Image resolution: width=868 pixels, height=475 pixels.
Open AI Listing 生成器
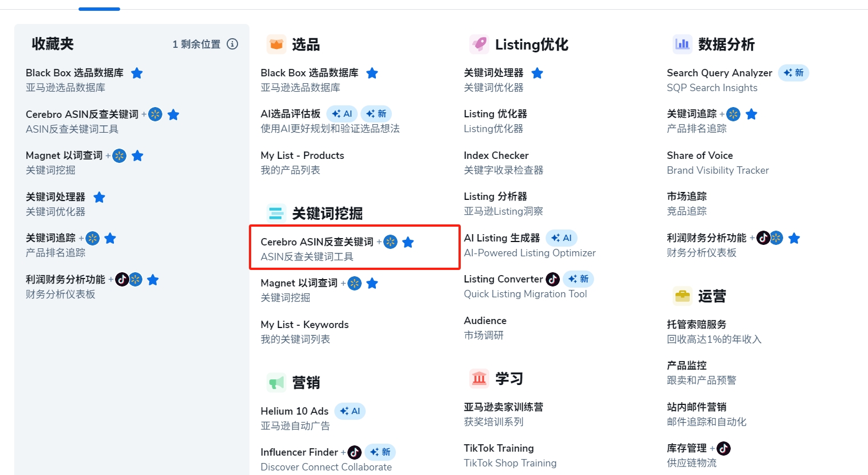point(502,238)
